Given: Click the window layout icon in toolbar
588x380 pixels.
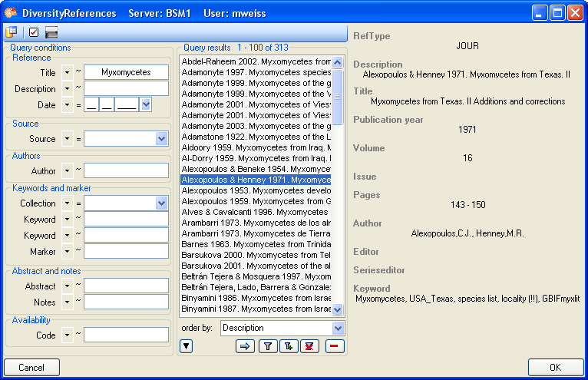Looking at the screenshot, I should [12, 32].
